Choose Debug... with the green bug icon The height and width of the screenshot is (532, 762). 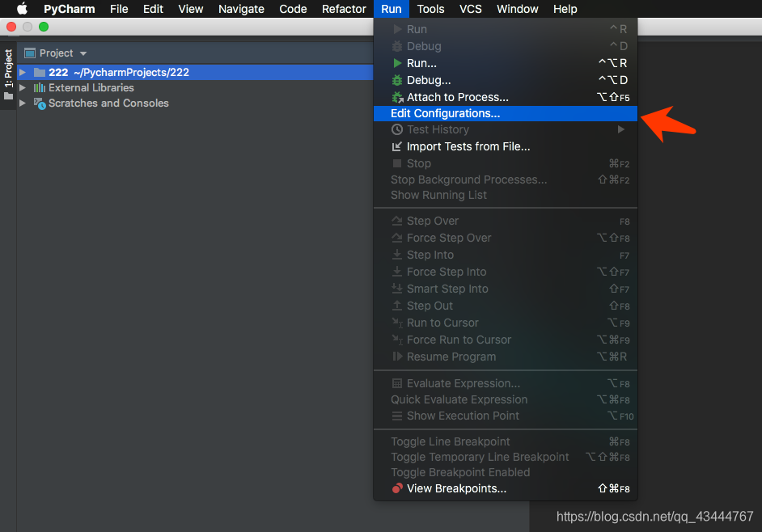pyautogui.click(x=506, y=80)
